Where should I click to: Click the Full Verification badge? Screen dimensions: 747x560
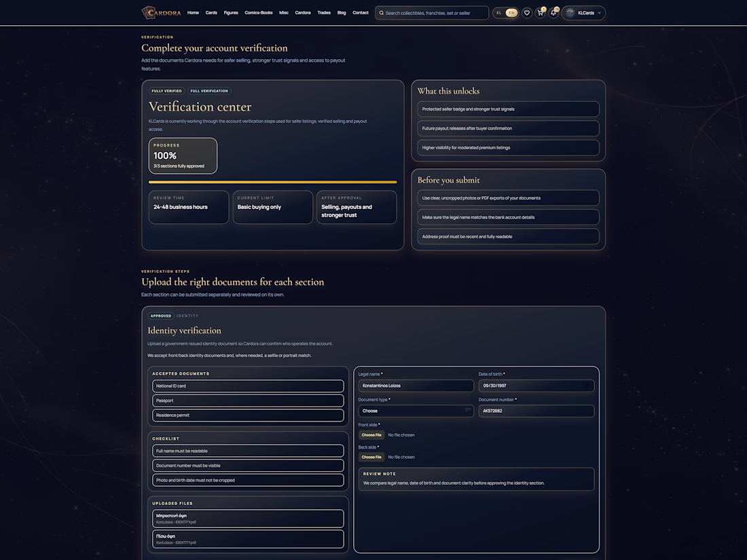[x=209, y=91]
